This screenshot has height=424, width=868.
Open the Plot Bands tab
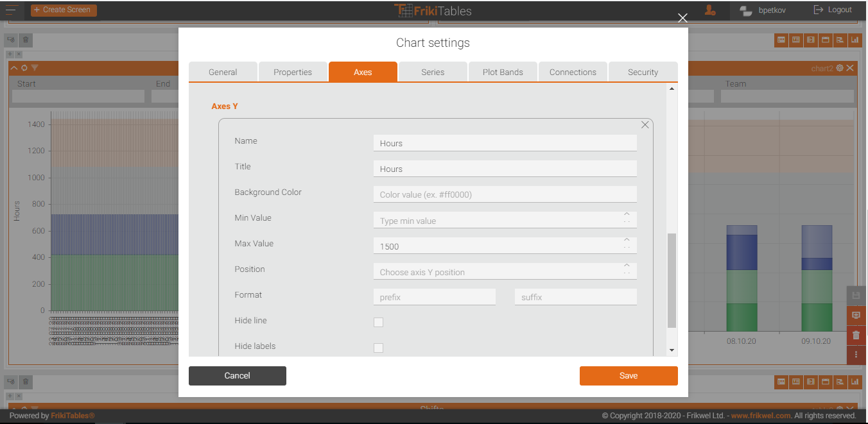[503, 72]
